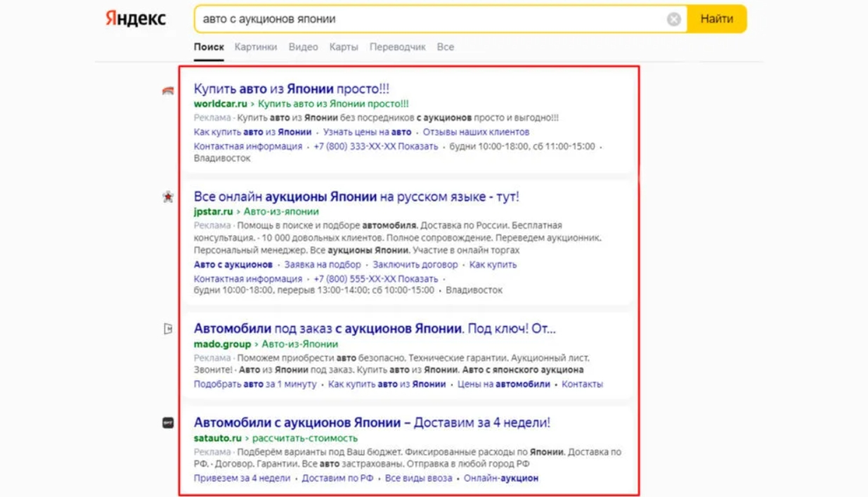The width and height of the screenshot is (868, 497).
Task: Open the Видео tab
Action: 303,47
